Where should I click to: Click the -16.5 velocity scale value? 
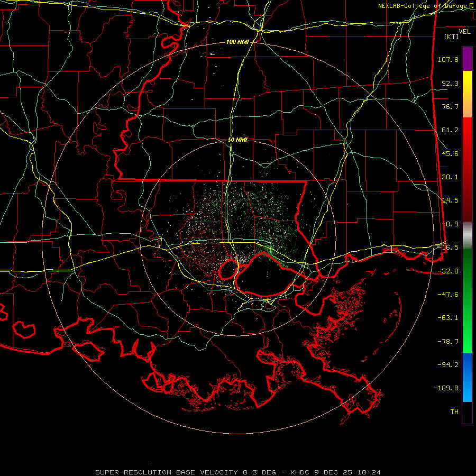click(x=448, y=248)
